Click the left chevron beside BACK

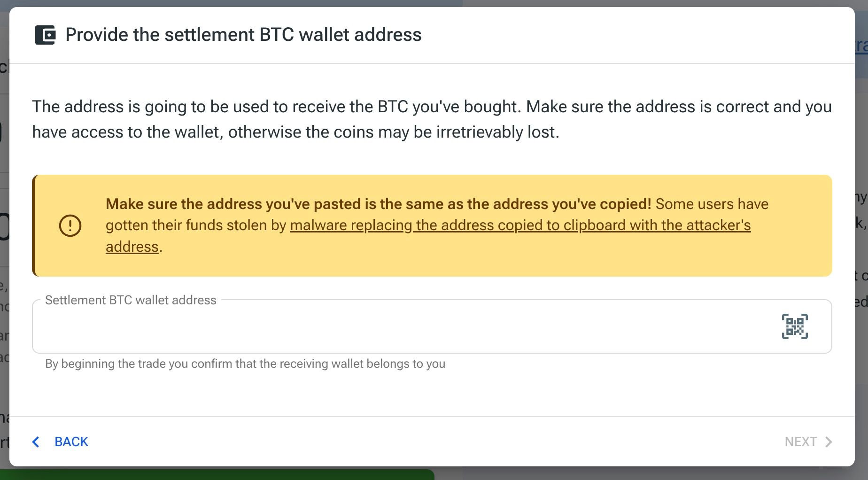pyautogui.click(x=36, y=442)
